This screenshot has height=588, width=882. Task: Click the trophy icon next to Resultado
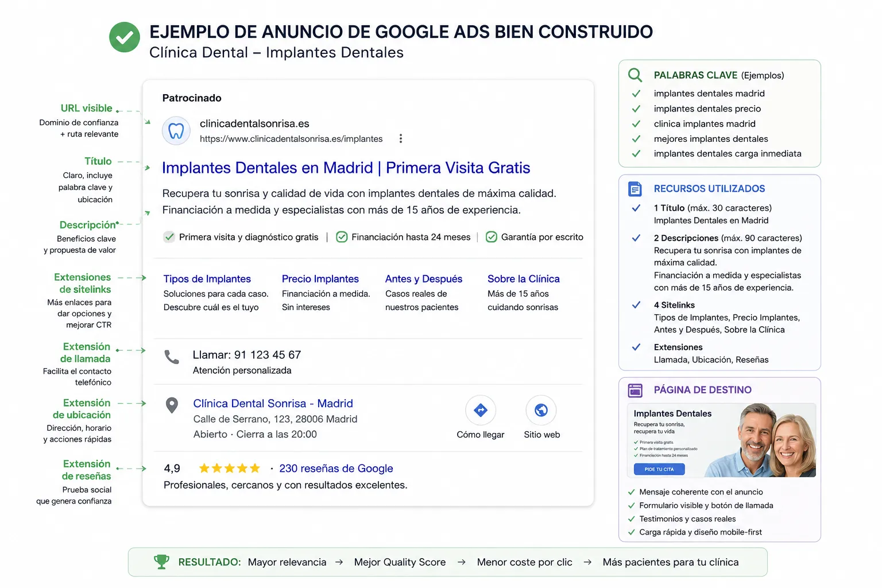(x=161, y=562)
